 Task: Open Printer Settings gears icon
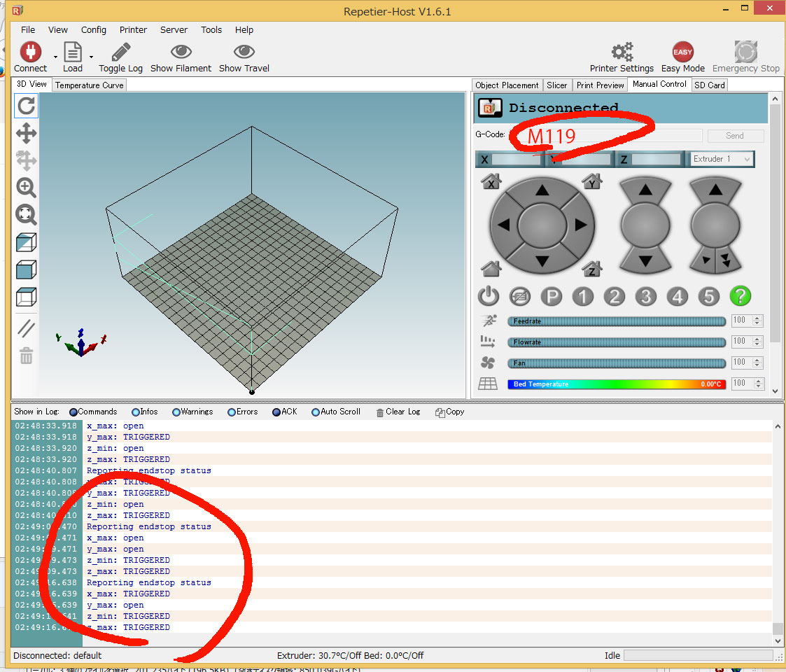[x=622, y=52]
